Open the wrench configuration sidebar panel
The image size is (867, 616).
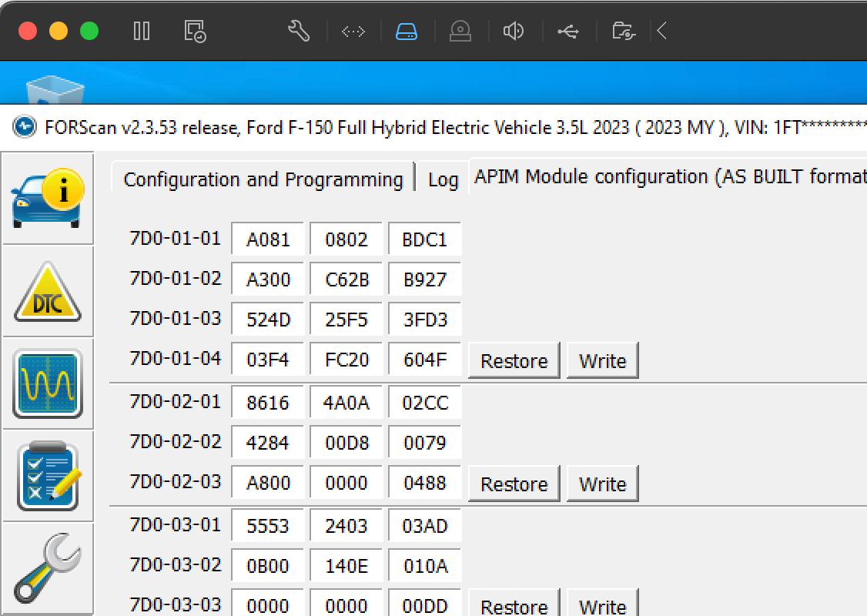click(48, 567)
